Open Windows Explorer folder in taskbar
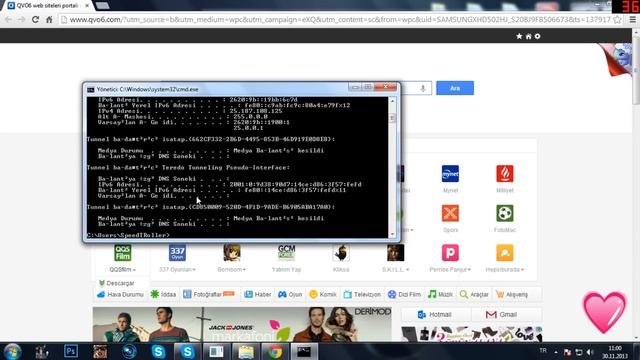This screenshot has height=360, width=640. [x=246, y=351]
